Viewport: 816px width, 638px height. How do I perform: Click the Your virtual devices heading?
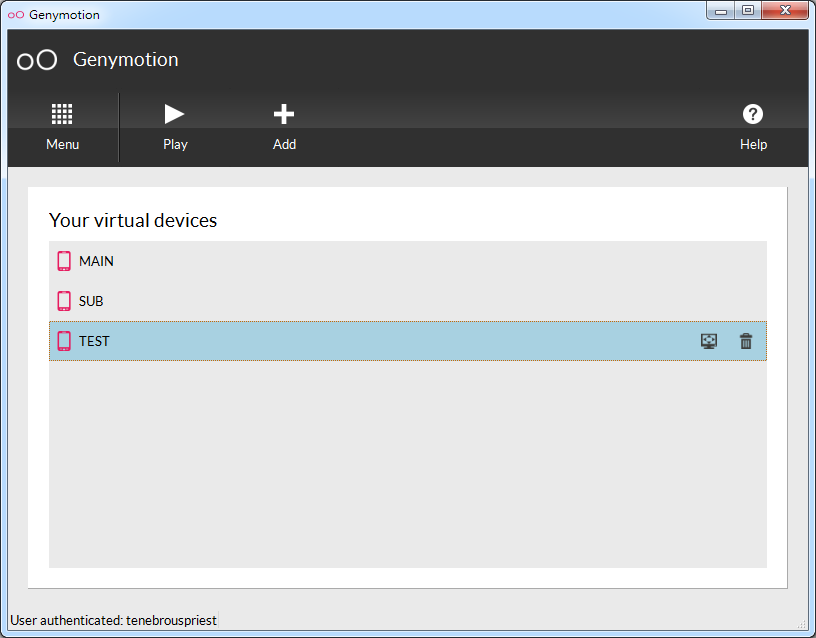coord(133,220)
